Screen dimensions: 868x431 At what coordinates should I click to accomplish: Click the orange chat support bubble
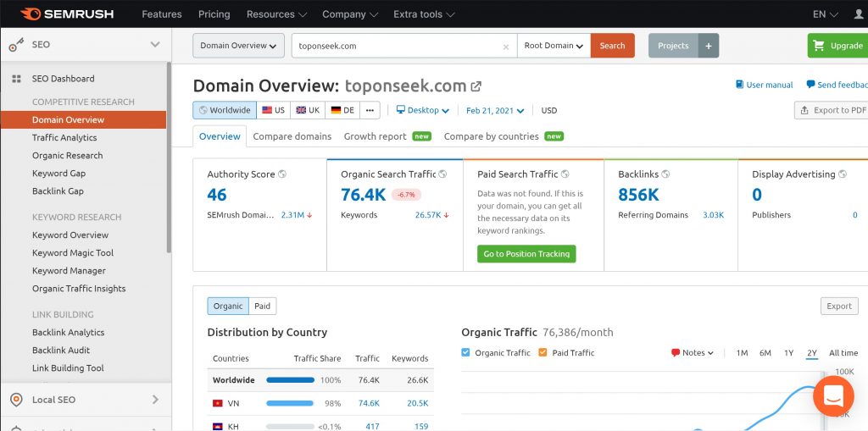(832, 395)
